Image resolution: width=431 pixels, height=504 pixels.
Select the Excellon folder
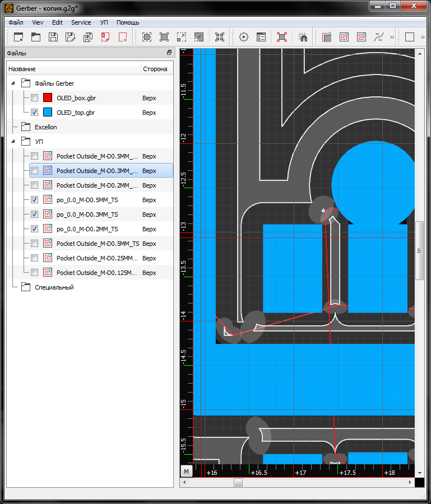45,127
